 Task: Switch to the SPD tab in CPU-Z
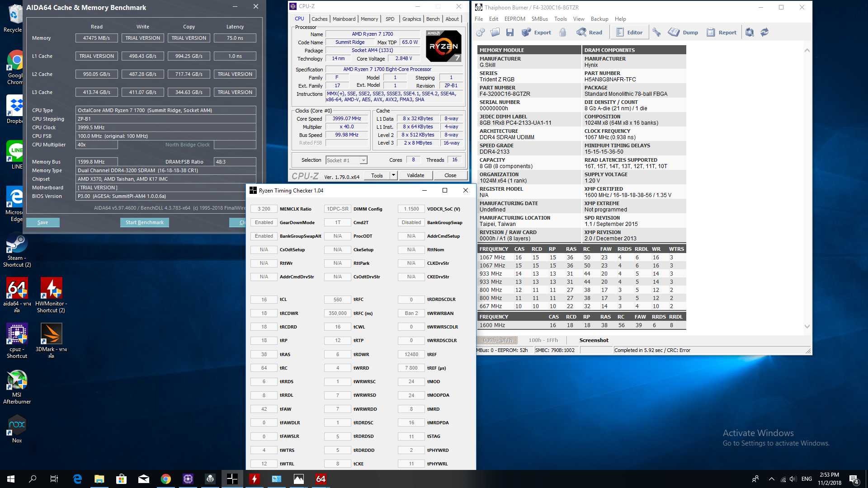(x=390, y=19)
